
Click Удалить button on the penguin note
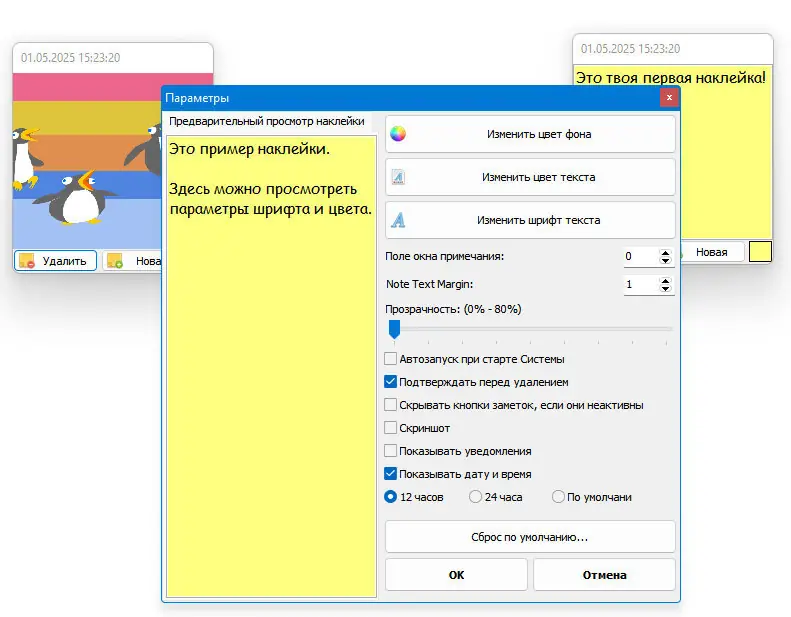55,261
